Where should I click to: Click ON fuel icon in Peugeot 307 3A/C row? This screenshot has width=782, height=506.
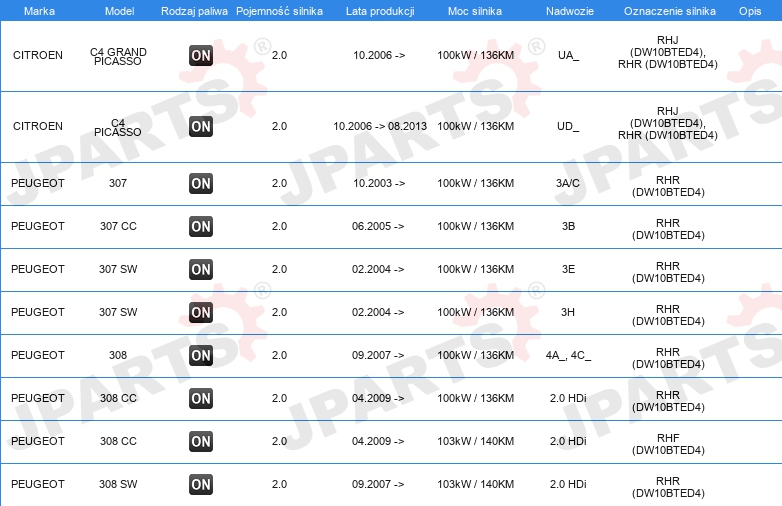201,183
